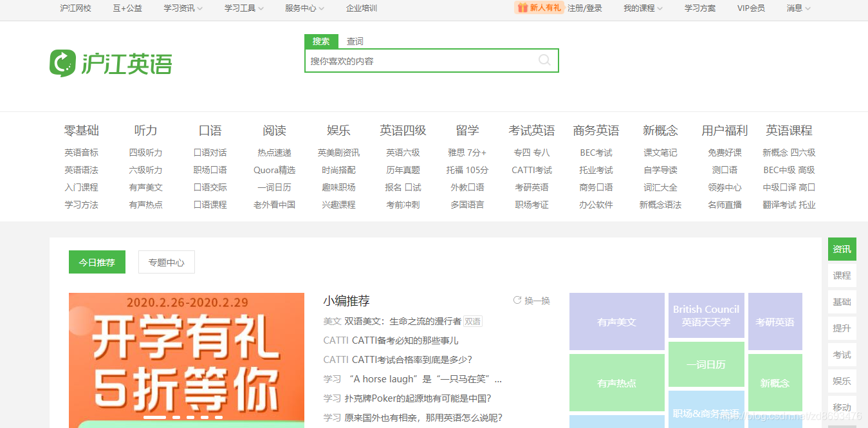Open article 双语美文：生命之流的漫行者
The height and width of the screenshot is (428, 868).
click(403, 321)
